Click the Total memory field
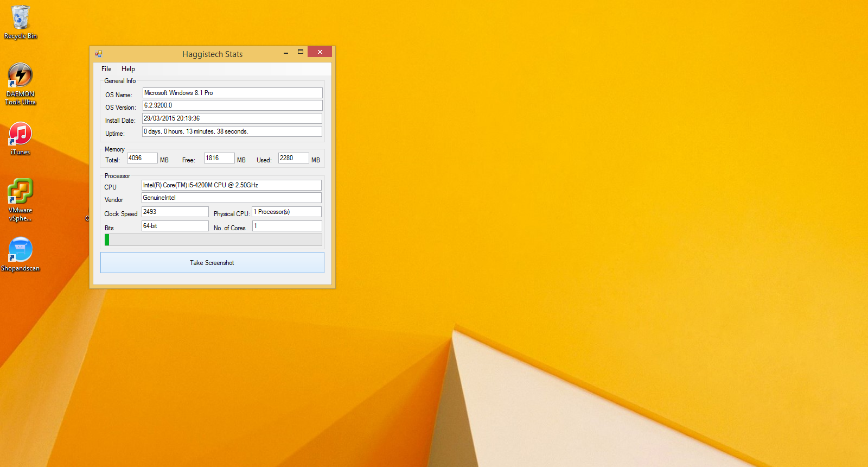The width and height of the screenshot is (868, 467). click(x=142, y=158)
